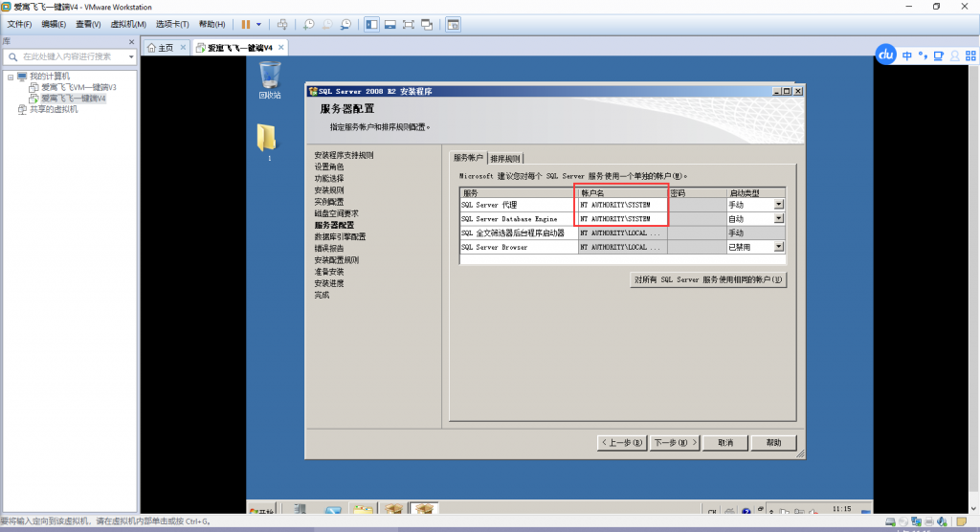Toggle the console view icon
The width and height of the screenshot is (980, 532).
tap(453, 24)
